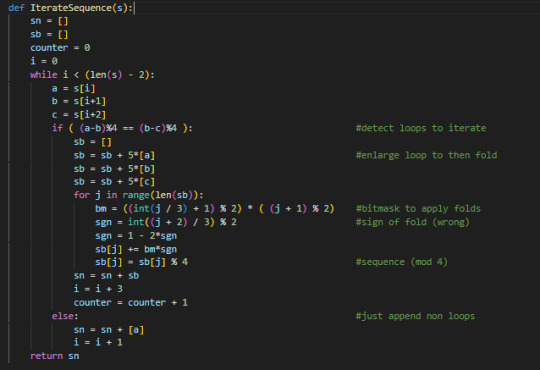Click the 'while i < (len(s) - 2):' line
Image resolution: width=540 pixels, height=370 pixels.
tap(92, 74)
